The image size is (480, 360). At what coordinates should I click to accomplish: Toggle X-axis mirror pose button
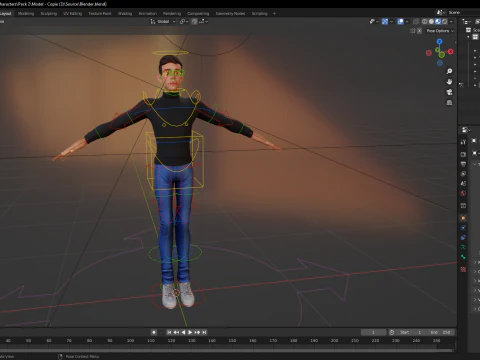click(x=419, y=31)
